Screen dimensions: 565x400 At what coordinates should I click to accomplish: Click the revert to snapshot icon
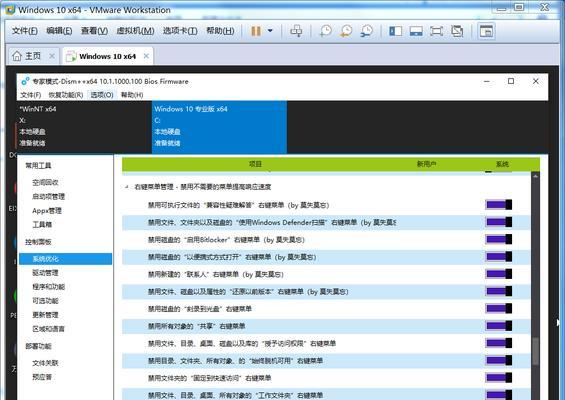click(x=346, y=31)
